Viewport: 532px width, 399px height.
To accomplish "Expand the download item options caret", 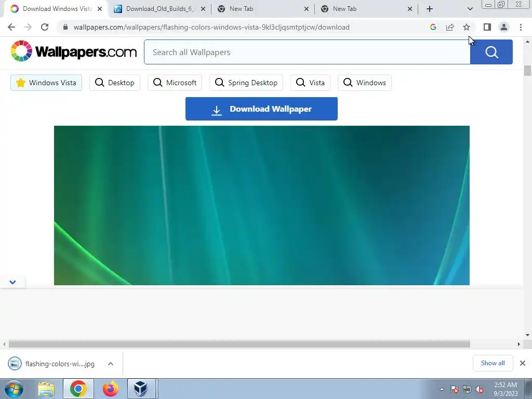I will pos(111,364).
